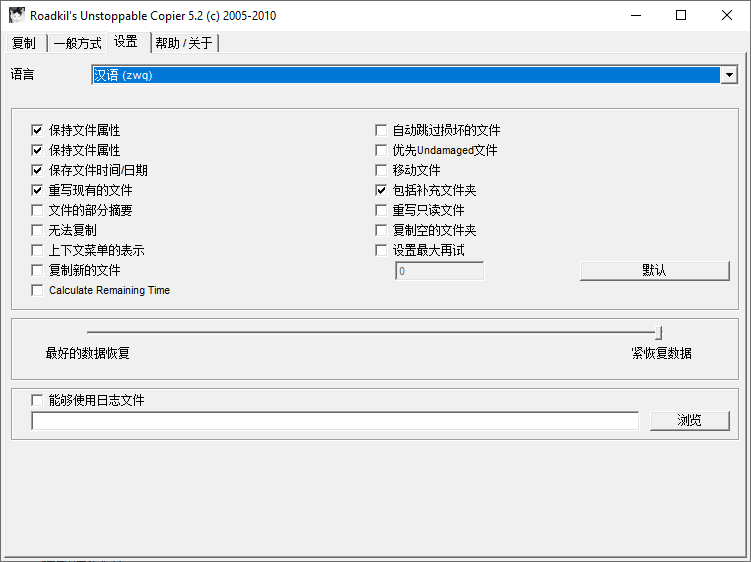Maximize the Unstoppable Copier window

pyautogui.click(x=681, y=15)
